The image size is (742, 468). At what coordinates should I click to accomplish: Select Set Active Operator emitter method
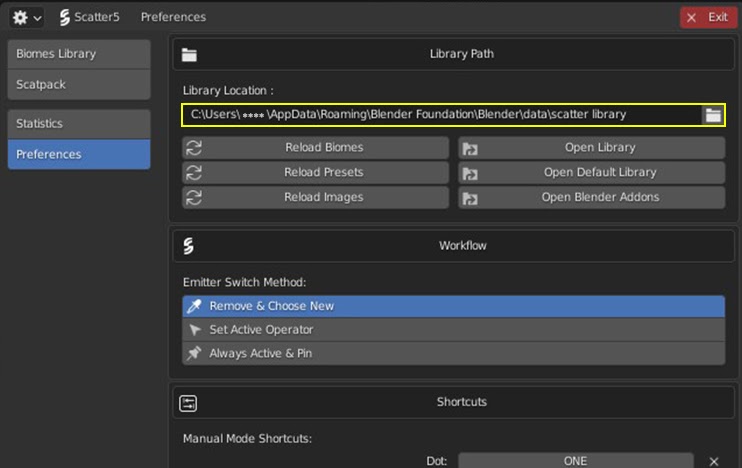tap(453, 330)
